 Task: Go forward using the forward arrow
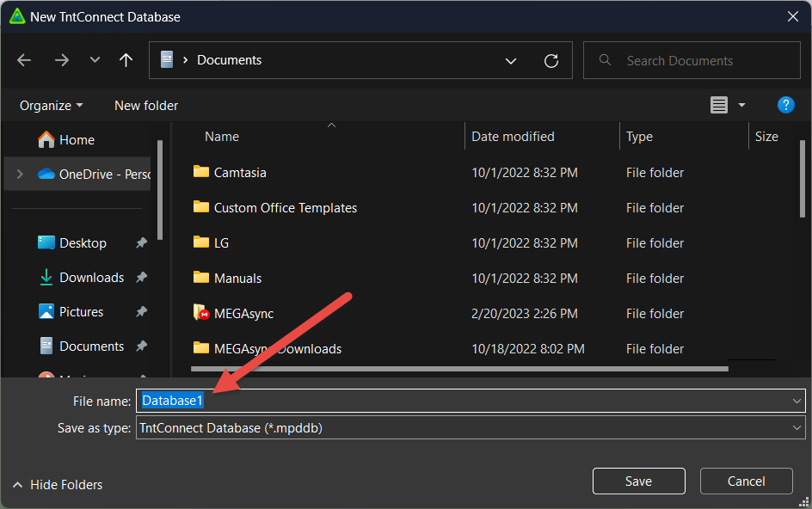[62, 60]
